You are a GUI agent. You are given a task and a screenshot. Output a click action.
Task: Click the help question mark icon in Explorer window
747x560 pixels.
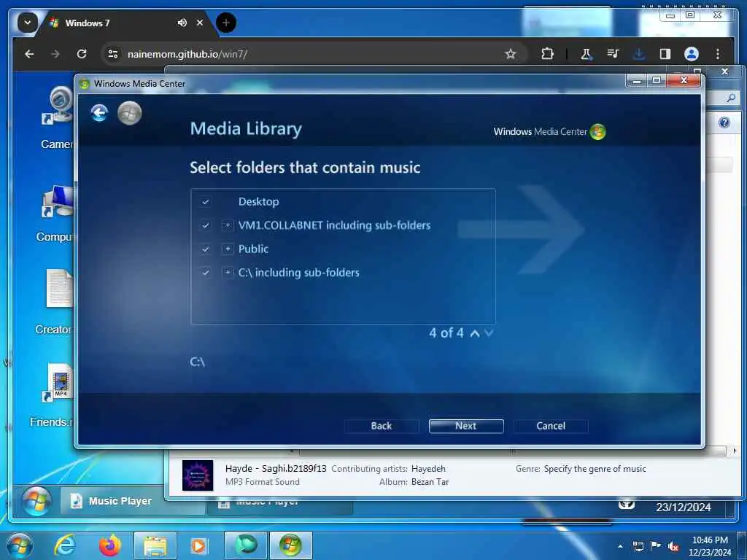pos(724,122)
